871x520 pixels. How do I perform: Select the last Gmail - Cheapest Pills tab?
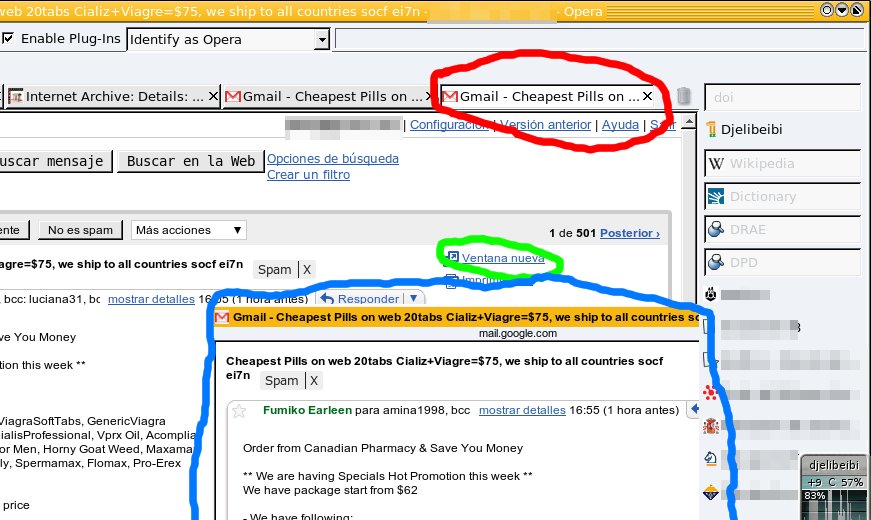pos(547,97)
